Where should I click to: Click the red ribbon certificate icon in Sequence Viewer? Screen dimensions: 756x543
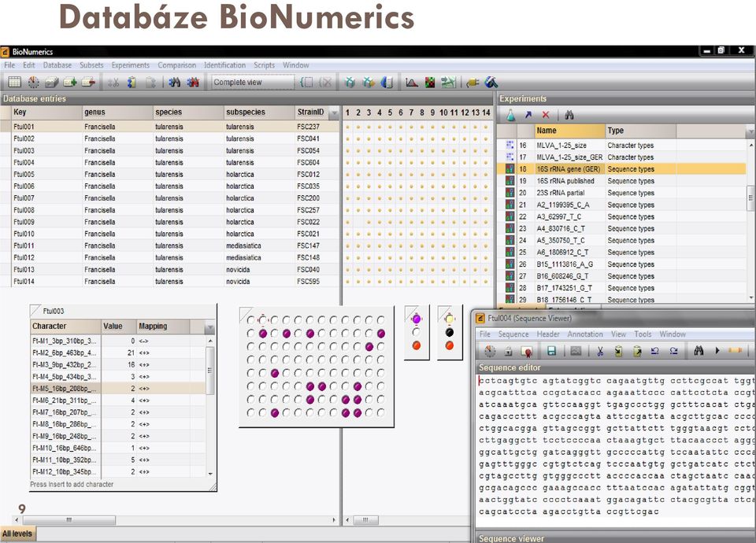coord(527,351)
